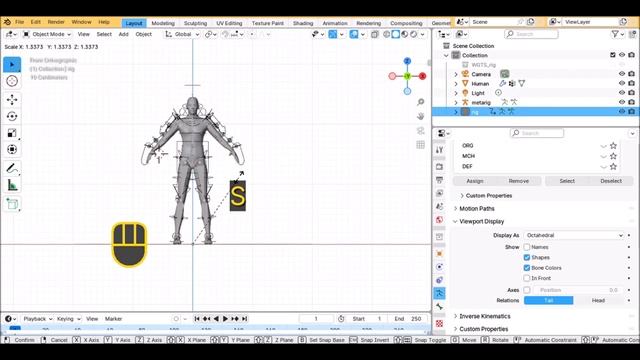Click the Blender logo menu
Screen dimensions: 640x360
click(x=7, y=22)
